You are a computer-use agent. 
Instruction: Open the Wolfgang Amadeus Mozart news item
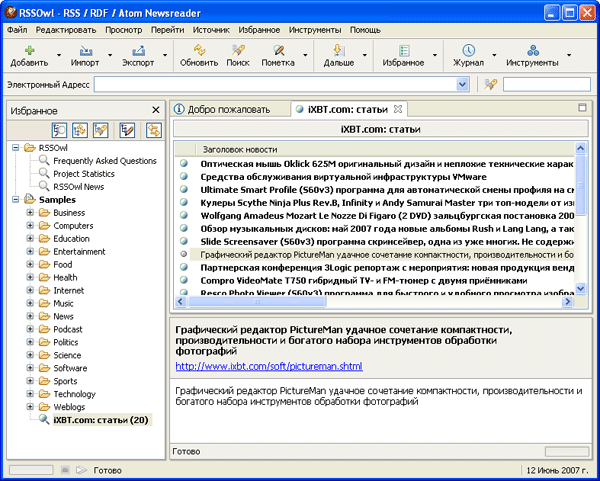(386, 215)
